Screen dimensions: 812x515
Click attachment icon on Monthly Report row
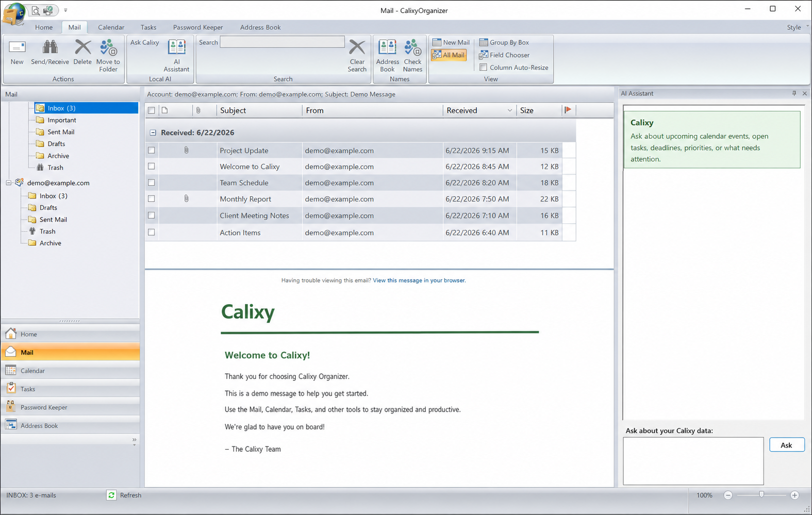(186, 198)
